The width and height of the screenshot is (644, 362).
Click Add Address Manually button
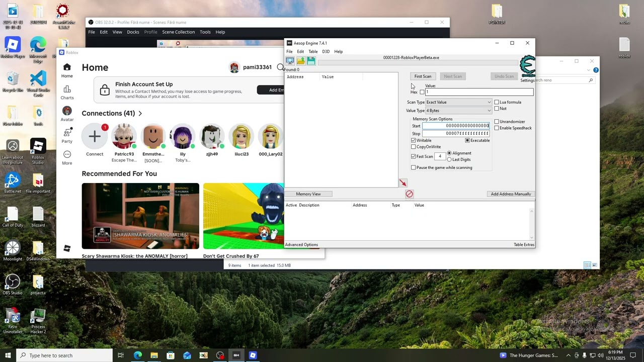pos(511,194)
